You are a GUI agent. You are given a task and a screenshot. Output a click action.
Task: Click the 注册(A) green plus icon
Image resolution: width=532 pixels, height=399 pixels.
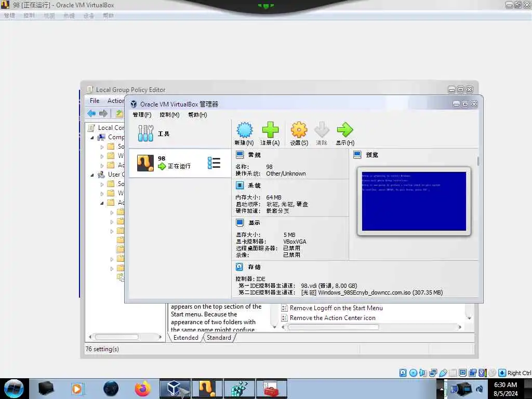pos(270,130)
